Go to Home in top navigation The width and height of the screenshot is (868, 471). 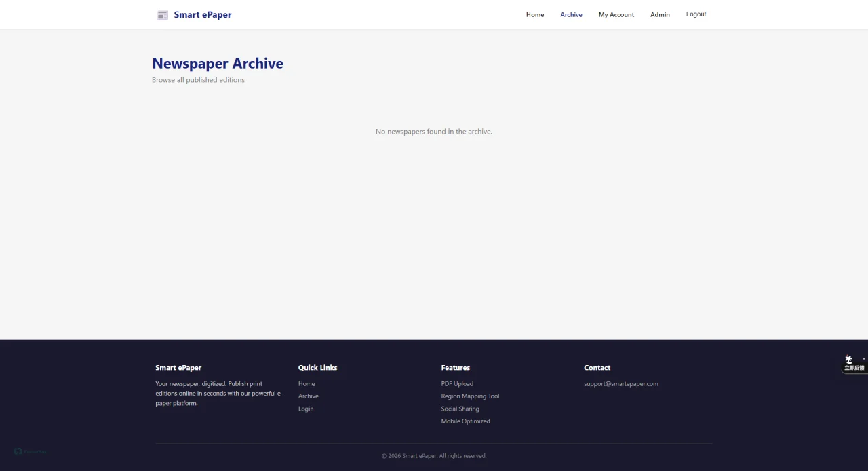point(535,15)
